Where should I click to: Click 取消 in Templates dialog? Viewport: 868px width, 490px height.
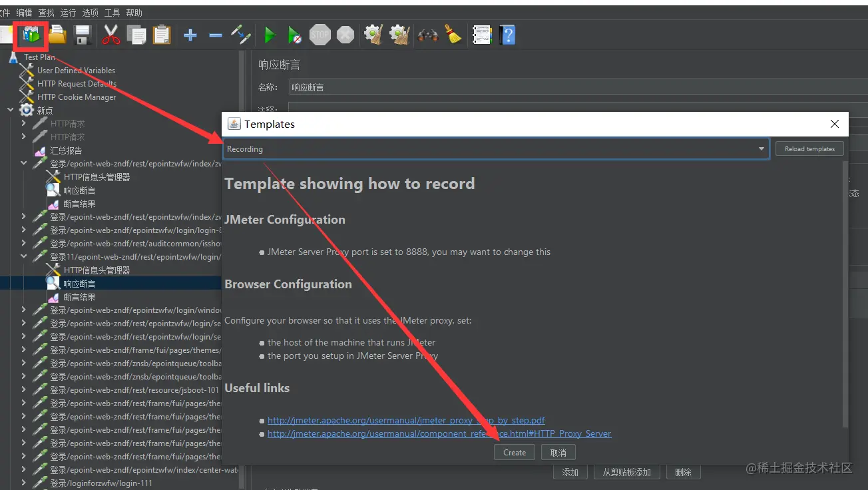[x=558, y=453]
